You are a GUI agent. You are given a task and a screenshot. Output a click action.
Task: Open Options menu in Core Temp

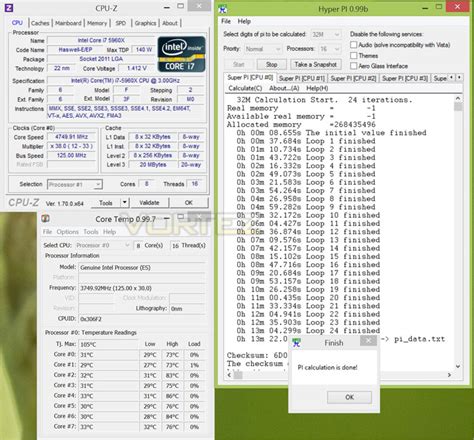coord(68,232)
